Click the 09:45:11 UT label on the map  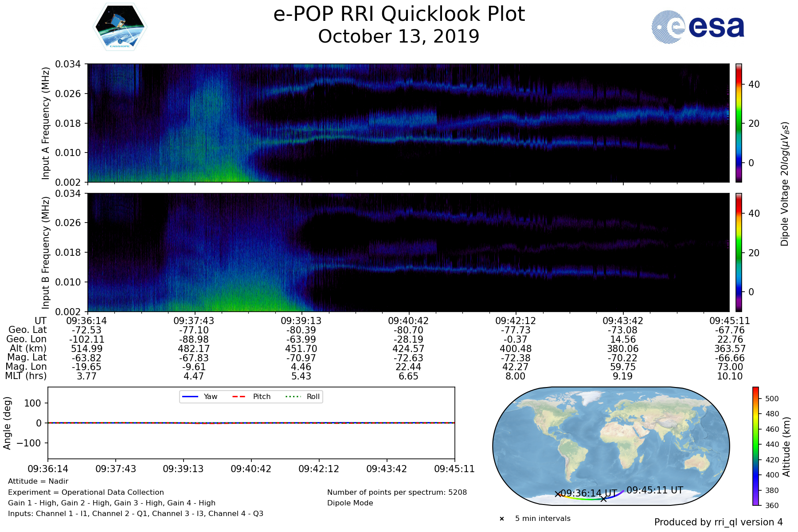(x=654, y=490)
